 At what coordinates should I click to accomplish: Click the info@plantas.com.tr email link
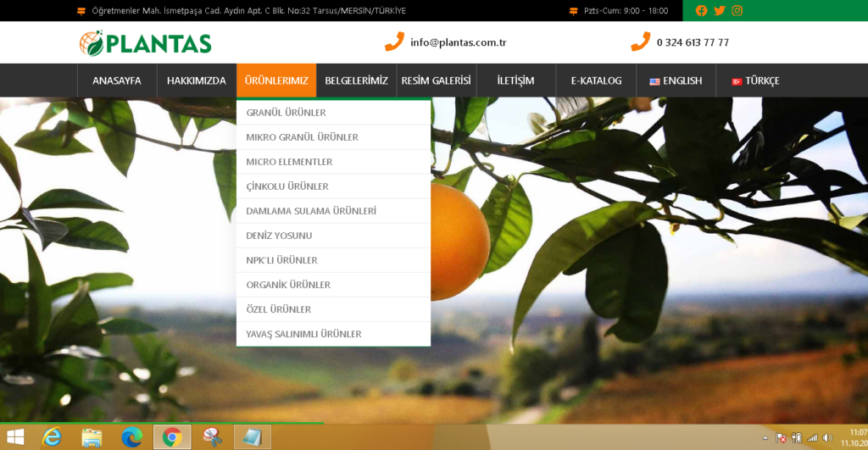click(458, 42)
